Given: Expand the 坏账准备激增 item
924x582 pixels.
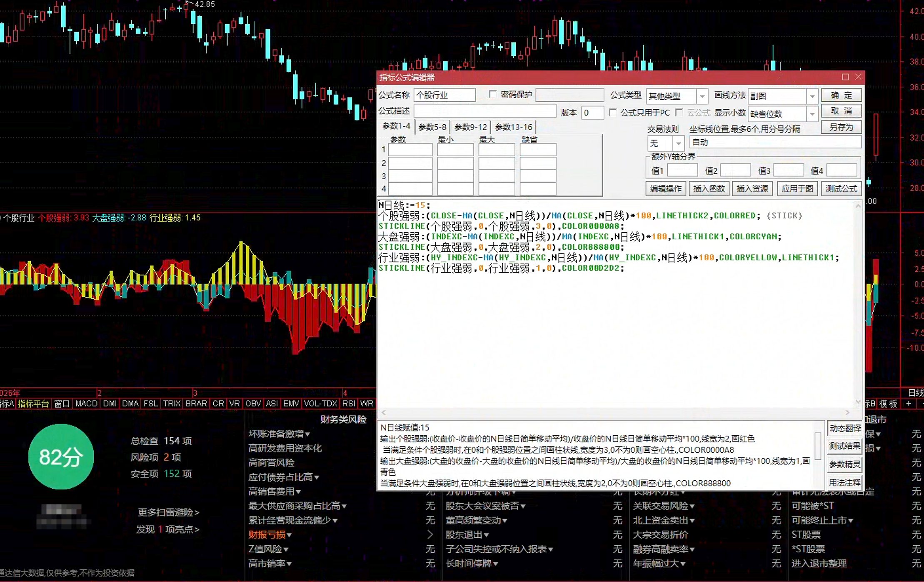Looking at the screenshot, I should tap(279, 434).
